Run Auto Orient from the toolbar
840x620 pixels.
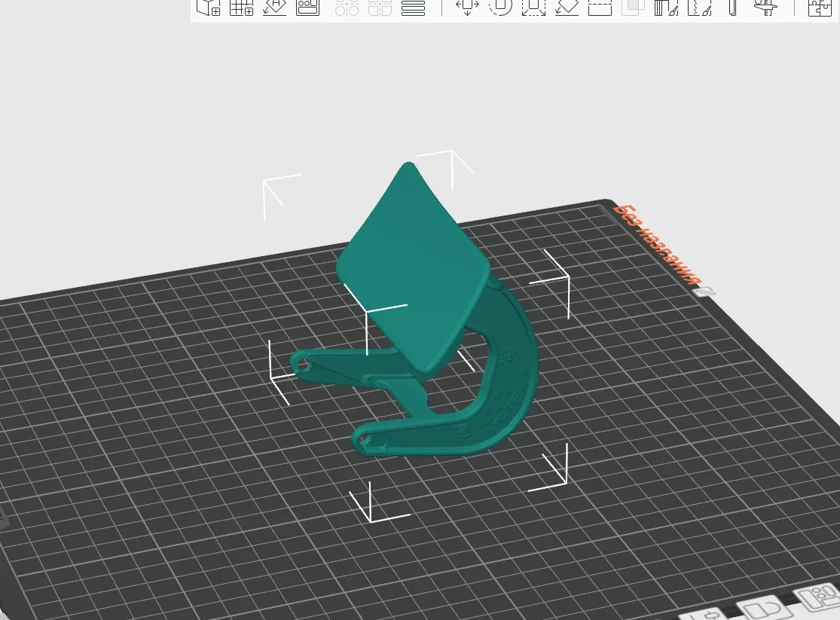[274, 7]
